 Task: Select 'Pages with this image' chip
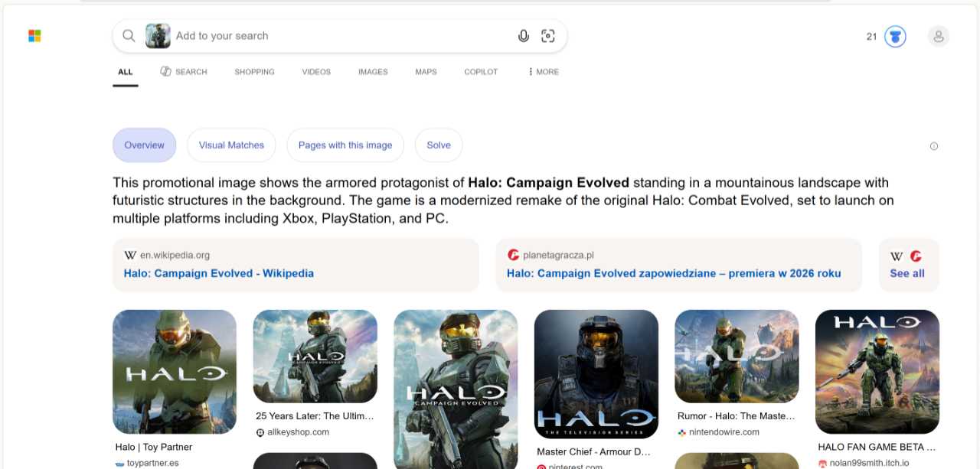(x=345, y=145)
